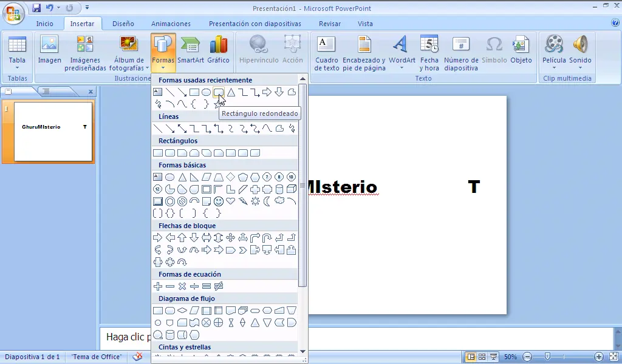Open Álbum de fotografías dropdown arrow
The width and height of the screenshot is (622, 364).
click(147, 68)
